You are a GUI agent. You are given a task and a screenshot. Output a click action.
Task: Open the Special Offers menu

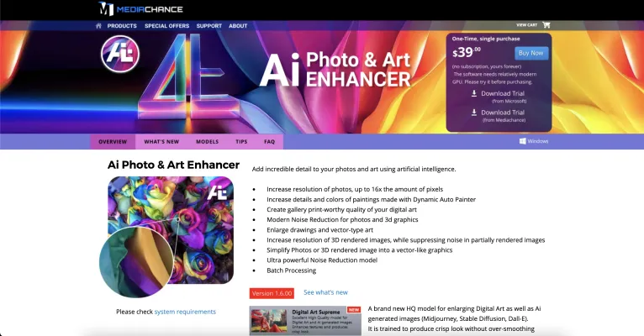click(166, 26)
